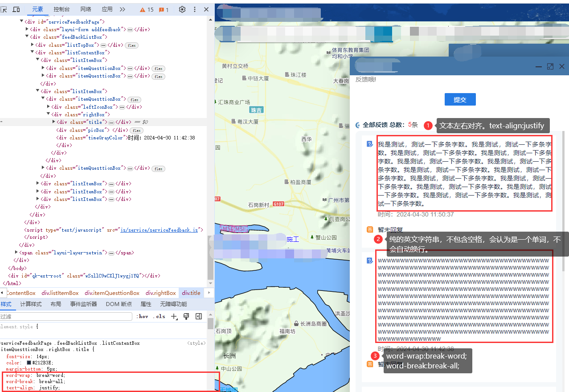Expand the listTopBox div node
Viewport: 569px width, 392px height.
pos(32,45)
